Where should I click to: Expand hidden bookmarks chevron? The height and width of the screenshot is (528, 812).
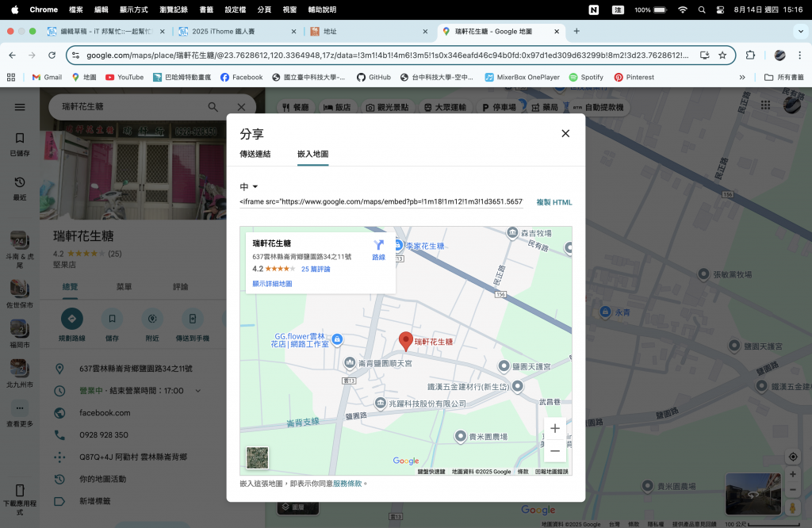(742, 77)
